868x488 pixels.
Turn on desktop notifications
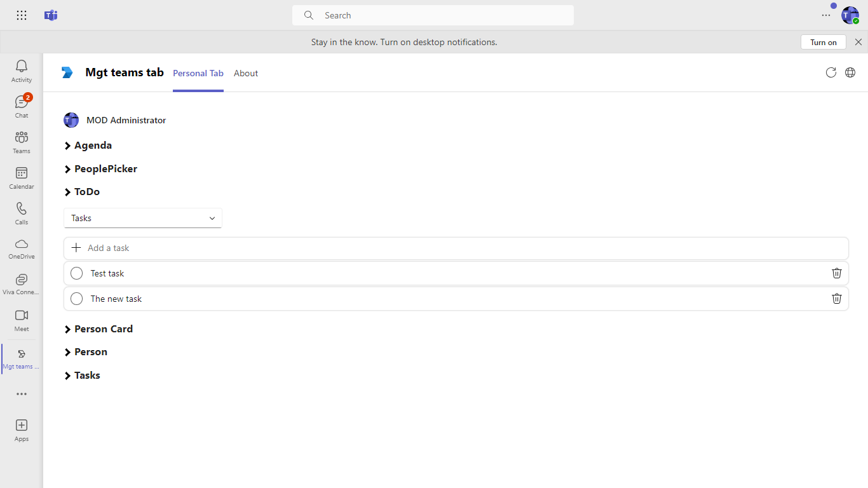point(824,42)
